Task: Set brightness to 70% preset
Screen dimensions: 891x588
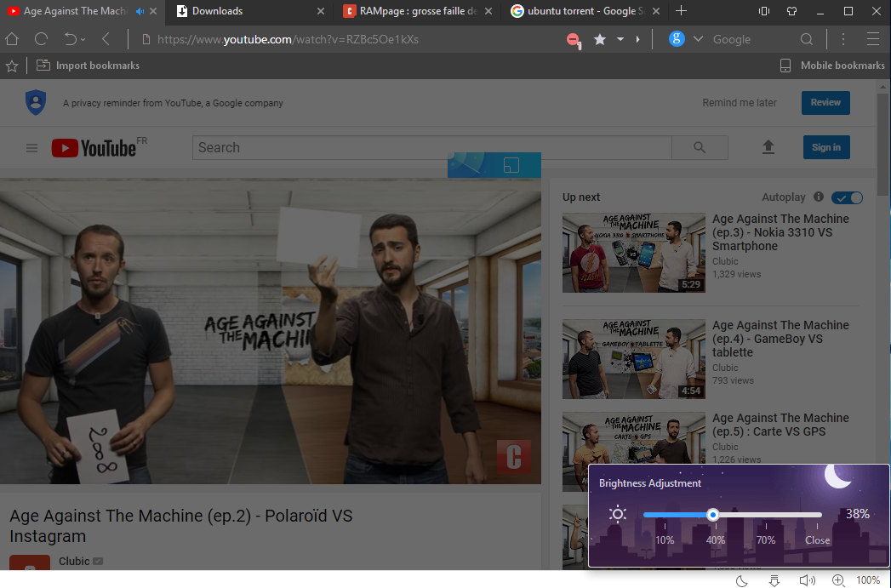Action: tap(766, 539)
